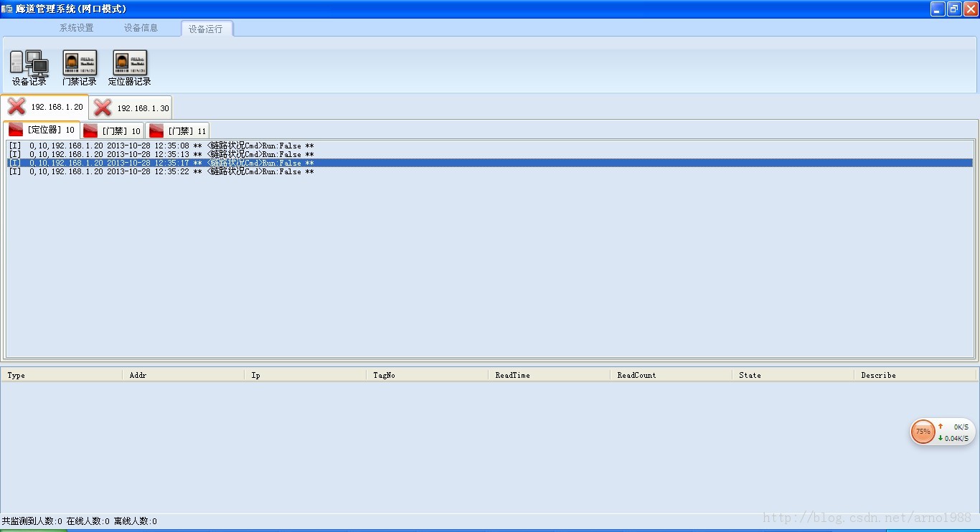Click the 共监测到人数:0 status text
Viewport: 980px width, 532px height.
coord(32,521)
